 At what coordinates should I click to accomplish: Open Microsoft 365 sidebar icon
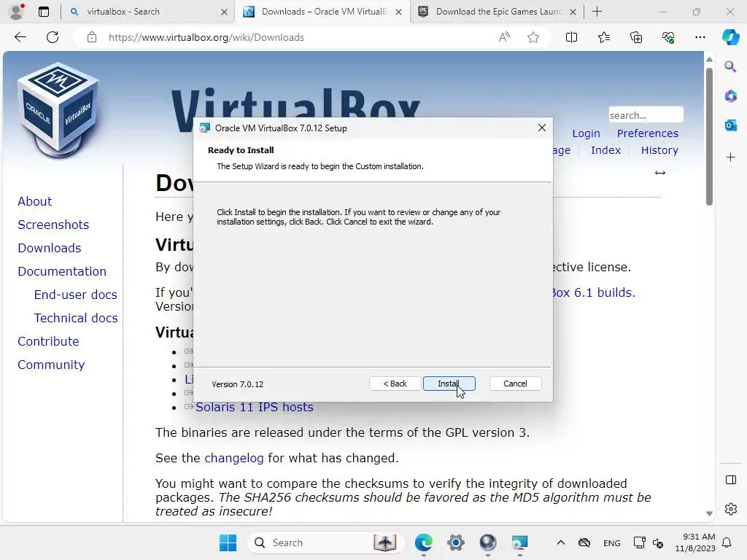point(730,96)
